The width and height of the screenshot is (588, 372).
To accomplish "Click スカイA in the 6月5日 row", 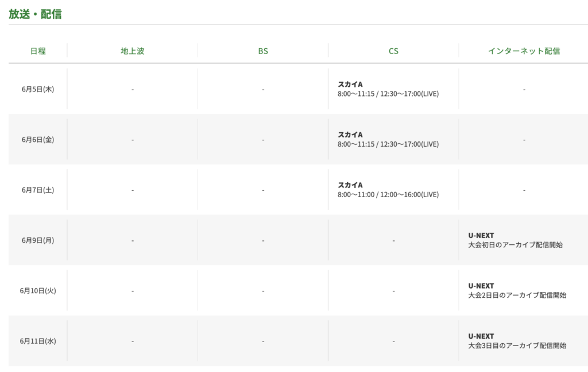I will 350,85.
